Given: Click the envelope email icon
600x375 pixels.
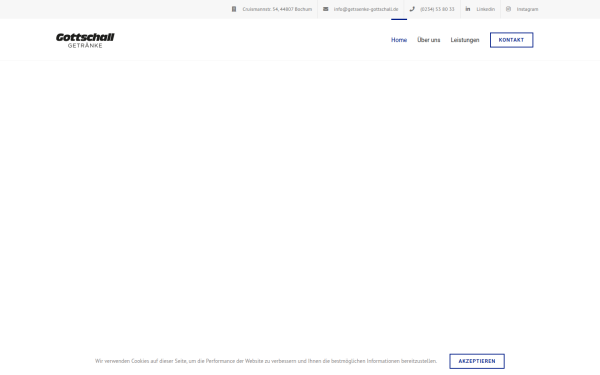Looking at the screenshot, I should tap(326, 9).
